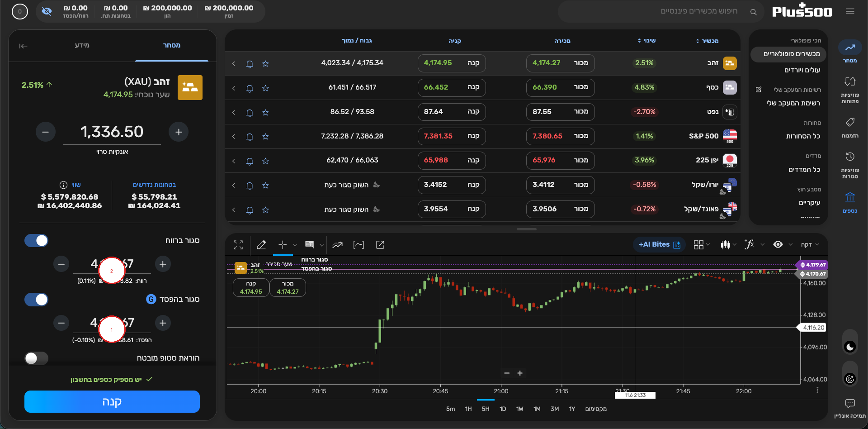
Task: Click the big blue קנה buy button
Action: pos(112,401)
